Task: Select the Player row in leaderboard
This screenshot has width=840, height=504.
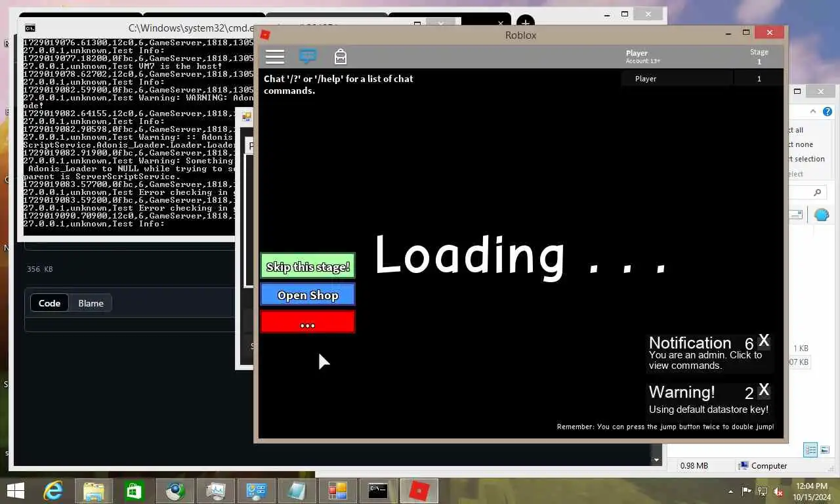Action: pyautogui.click(x=702, y=79)
